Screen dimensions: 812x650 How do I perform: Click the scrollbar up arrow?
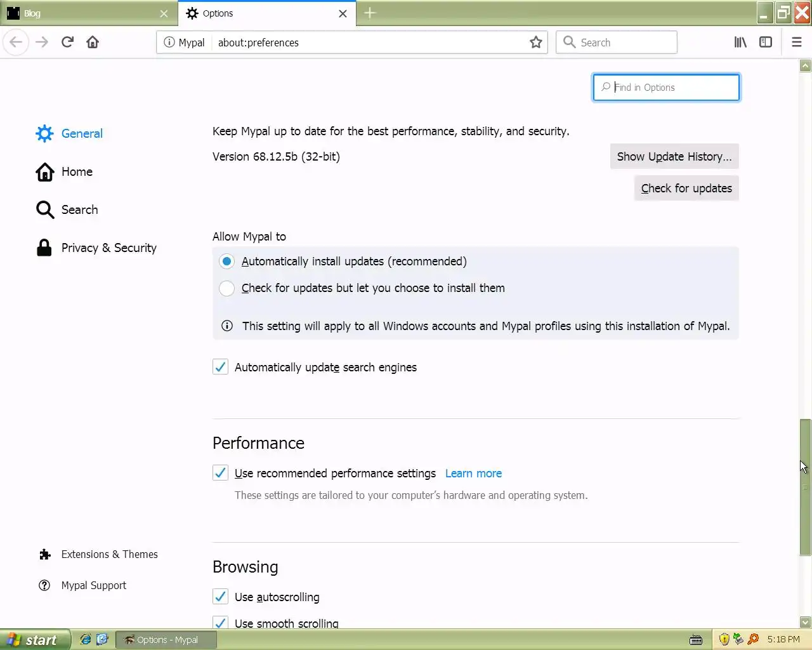[806, 65]
